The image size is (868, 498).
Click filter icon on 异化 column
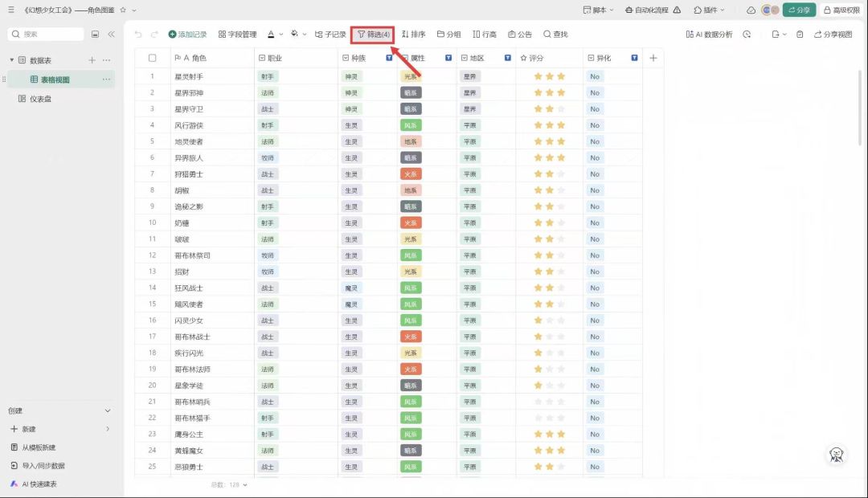tap(634, 58)
